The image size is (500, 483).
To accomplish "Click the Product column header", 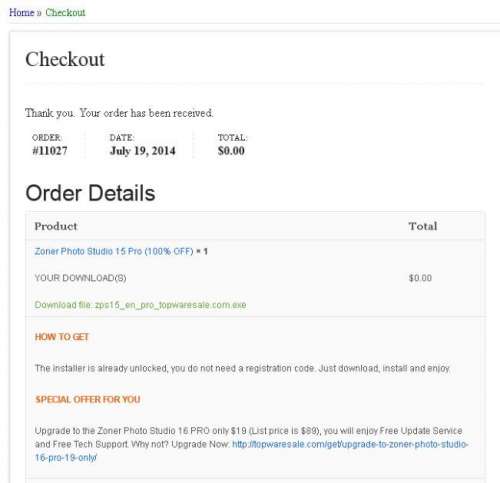I will (56, 226).
